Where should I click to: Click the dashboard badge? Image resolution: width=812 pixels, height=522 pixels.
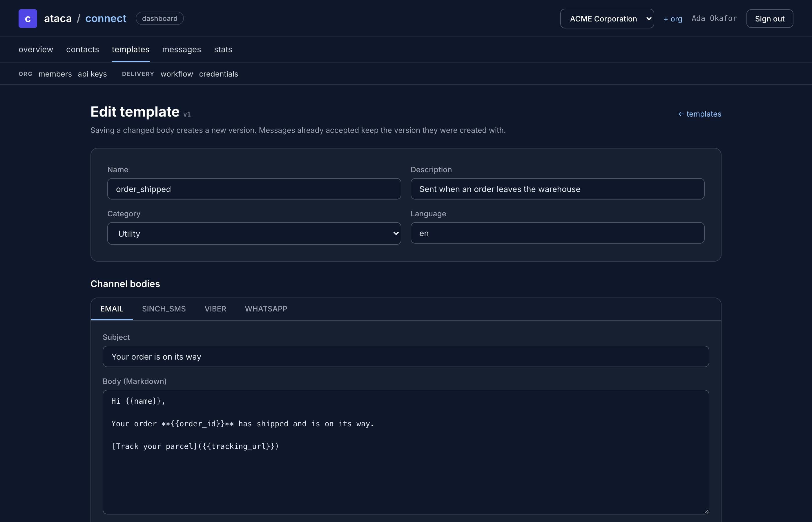click(159, 18)
